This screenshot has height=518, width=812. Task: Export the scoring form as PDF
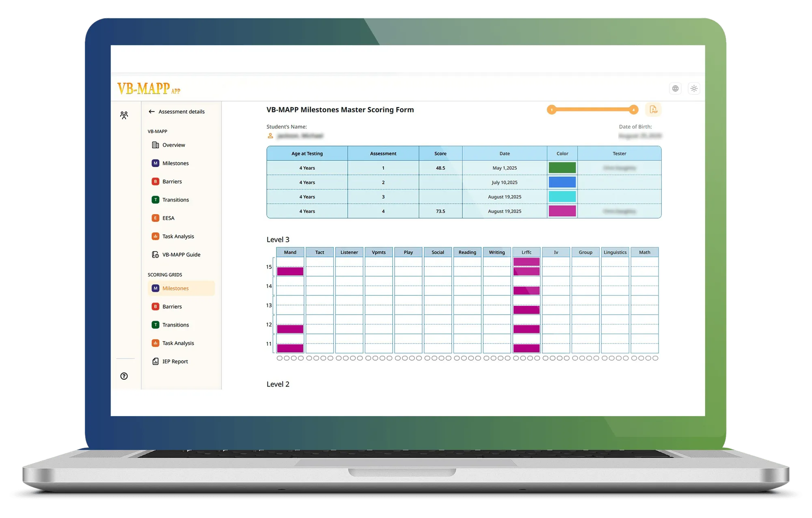(x=653, y=110)
